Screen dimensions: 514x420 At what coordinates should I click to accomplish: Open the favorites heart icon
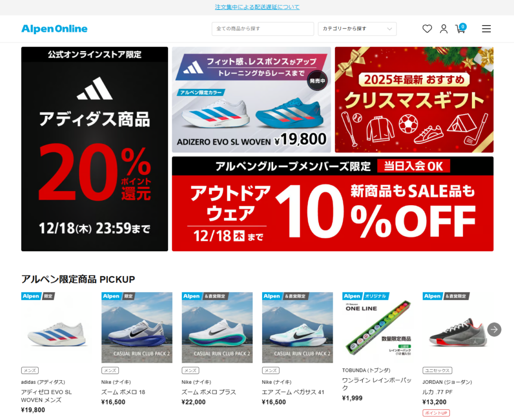click(x=427, y=29)
